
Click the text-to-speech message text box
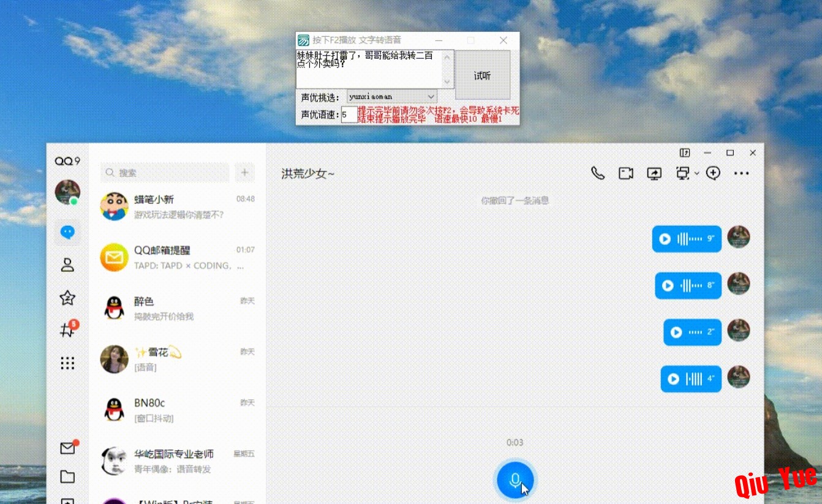(x=369, y=69)
